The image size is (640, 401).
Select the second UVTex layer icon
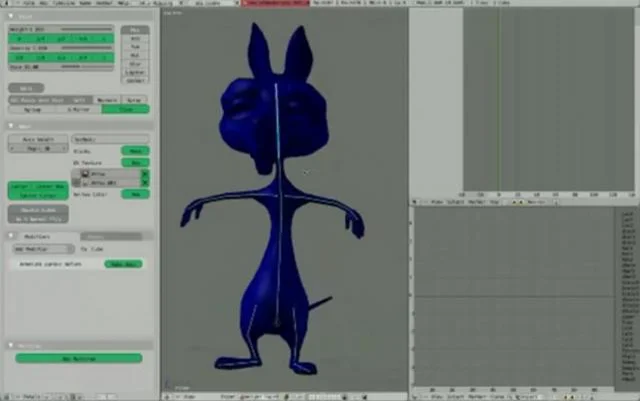point(85,183)
